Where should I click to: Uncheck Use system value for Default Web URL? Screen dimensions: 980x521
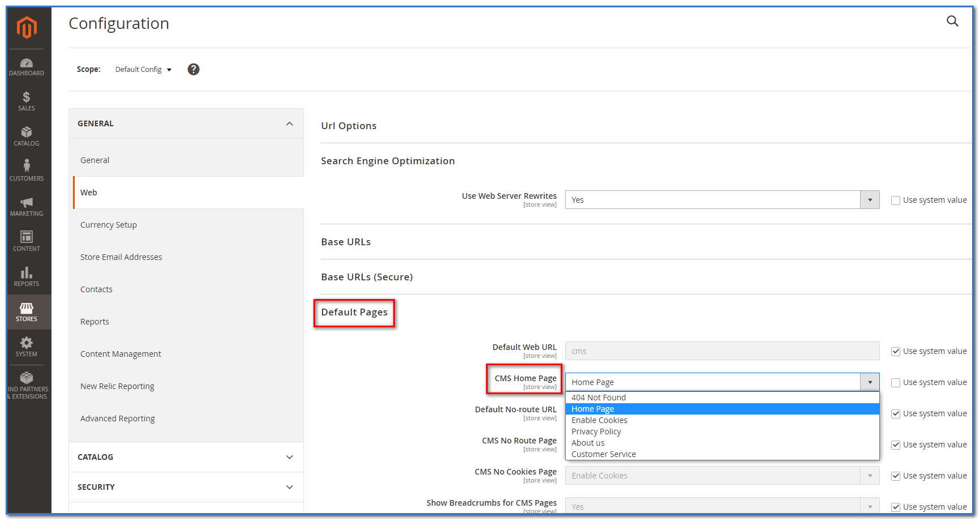pos(896,352)
